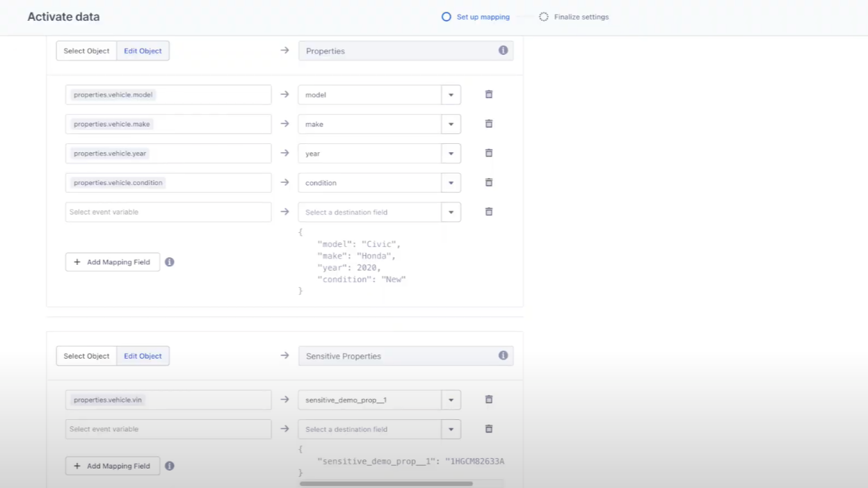The height and width of the screenshot is (488, 868).
Task: Click info icon beside Properties Add Mapping Field
Action: (170, 262)
